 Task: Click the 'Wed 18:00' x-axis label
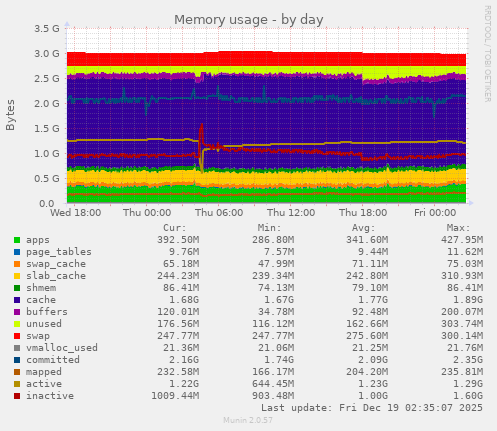pyautogui.click(x=76, y=213)
